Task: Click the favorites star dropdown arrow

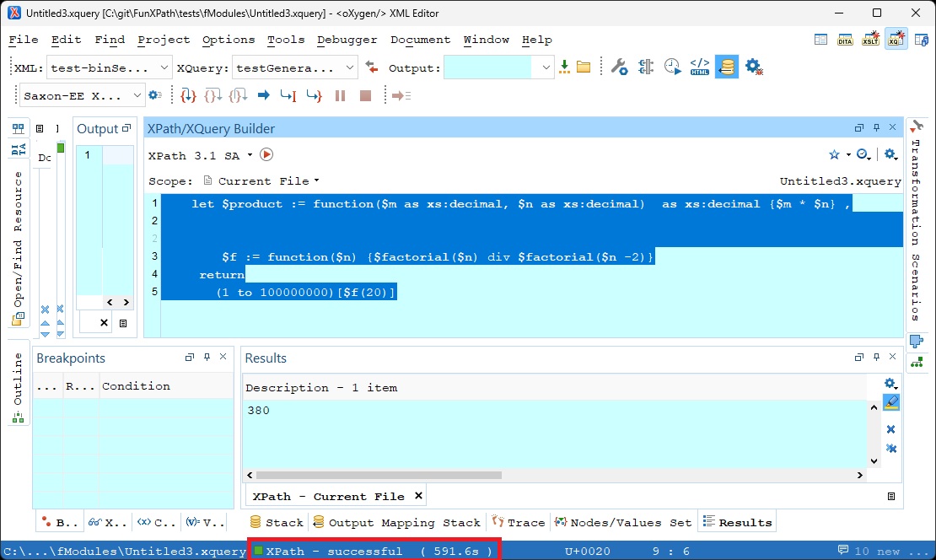Action: point(848,154)
